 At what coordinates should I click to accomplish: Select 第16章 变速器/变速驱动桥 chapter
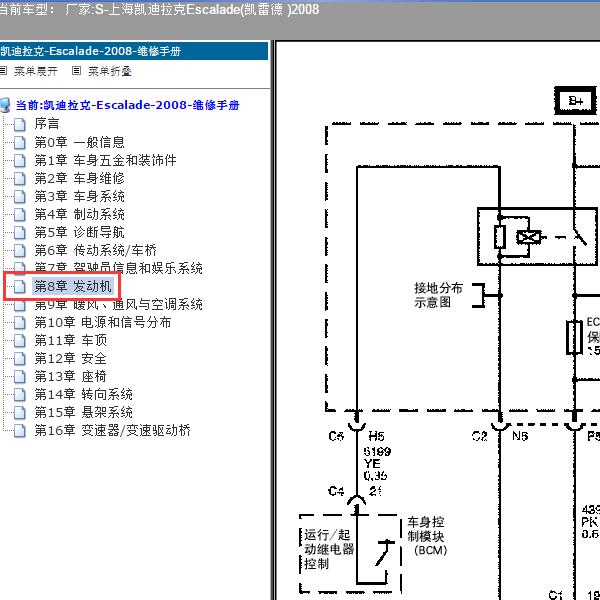112,430
